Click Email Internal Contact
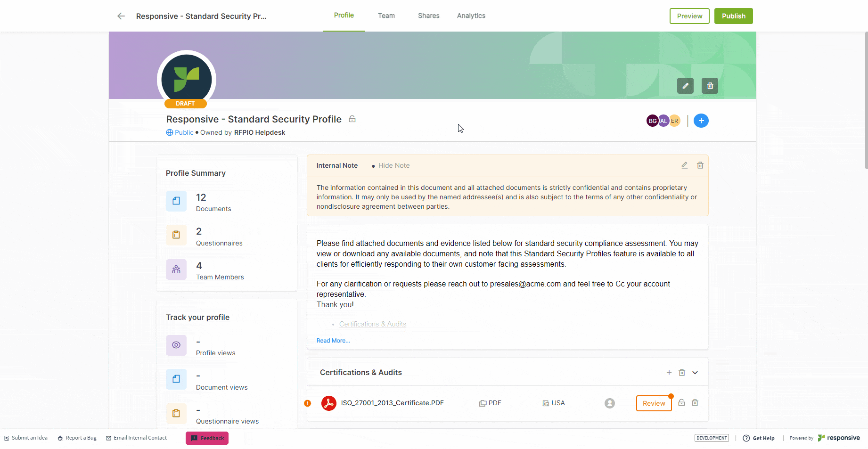The image size is (868, 449). [137, 438]
